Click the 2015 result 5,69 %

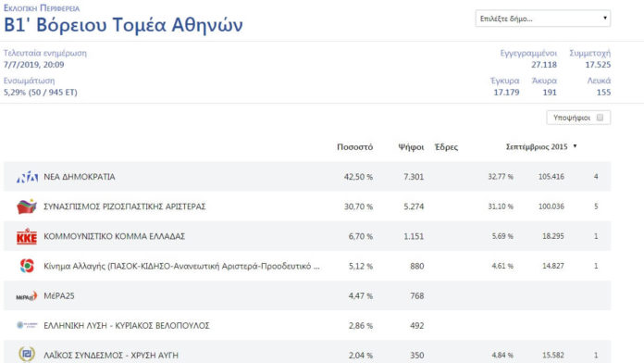tap(502, 236)
